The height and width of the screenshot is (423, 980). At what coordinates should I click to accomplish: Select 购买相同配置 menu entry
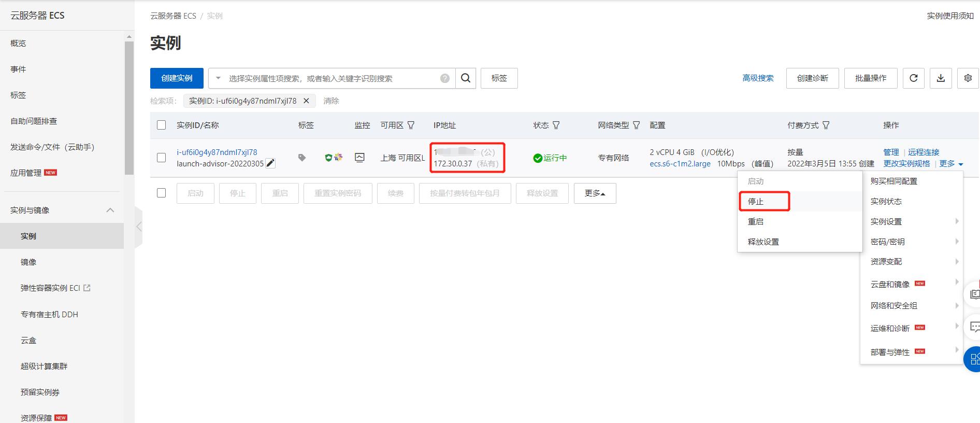[911, 181]
